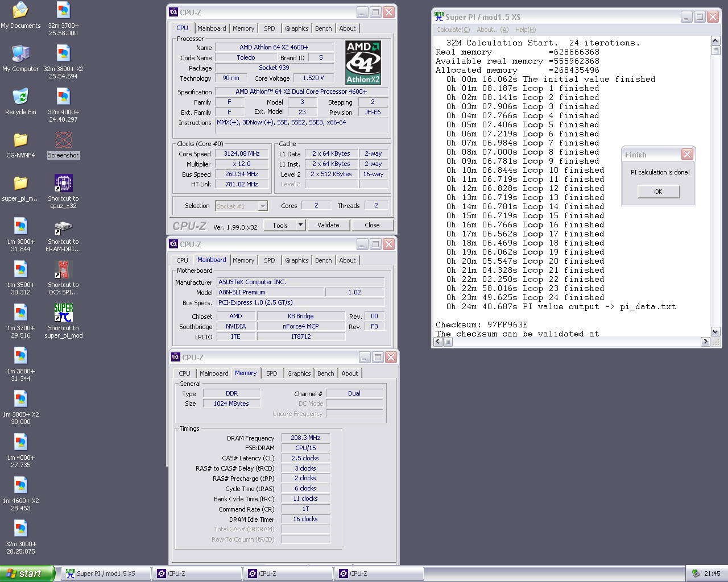The width and height of the screenshot is (728, 582).
Task: Expand the Tools dropdown arrow in CPU-Z
Action: (x=300, y=225)
